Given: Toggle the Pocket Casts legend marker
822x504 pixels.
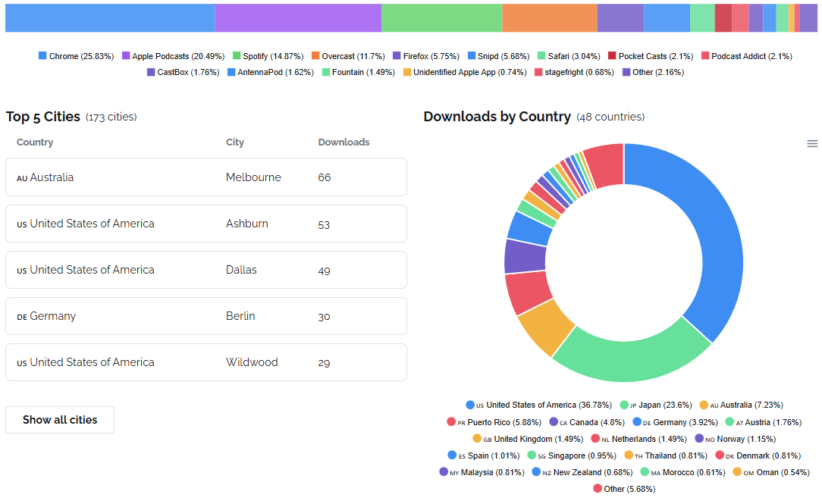Looking at the screenshot, I should [x=612, y=55].
